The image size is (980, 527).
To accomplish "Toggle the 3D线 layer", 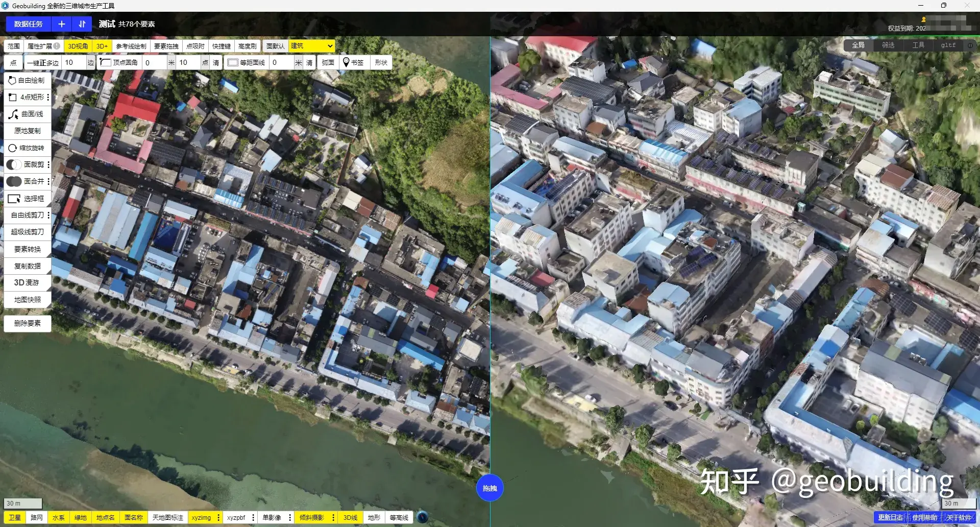I will (x=350, y=517).
